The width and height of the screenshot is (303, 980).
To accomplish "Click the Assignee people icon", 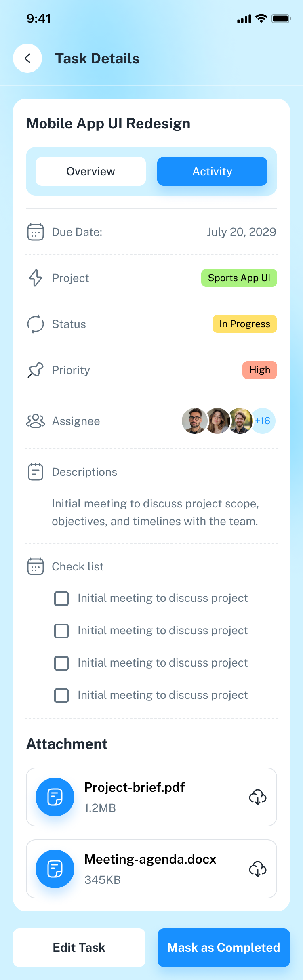I will coord(36,421).
